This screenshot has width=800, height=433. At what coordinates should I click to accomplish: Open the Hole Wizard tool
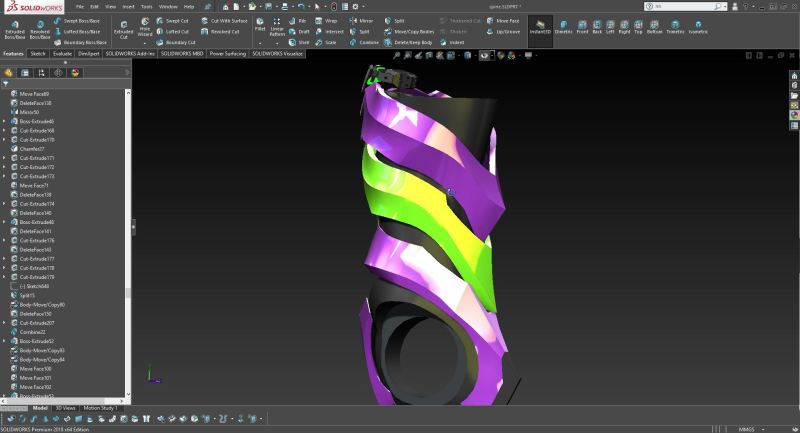coord(145,28)
